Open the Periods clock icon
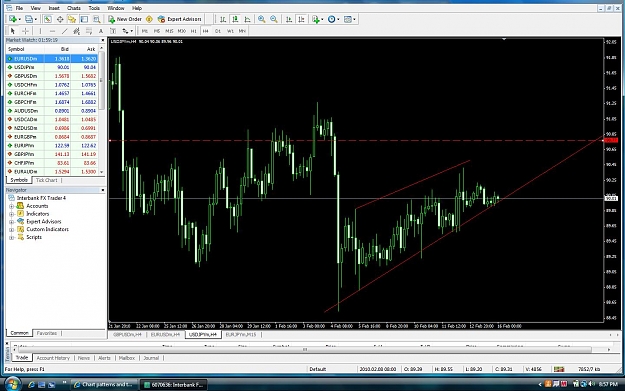This screenshot has height=391, width=625. point(331,19)
